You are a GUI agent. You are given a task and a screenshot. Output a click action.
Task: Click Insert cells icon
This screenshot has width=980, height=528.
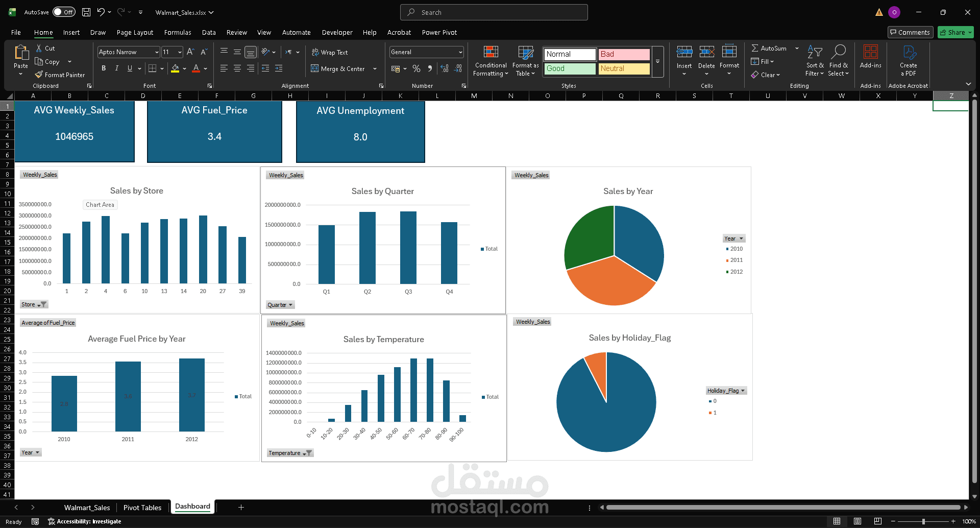point(684,52)
